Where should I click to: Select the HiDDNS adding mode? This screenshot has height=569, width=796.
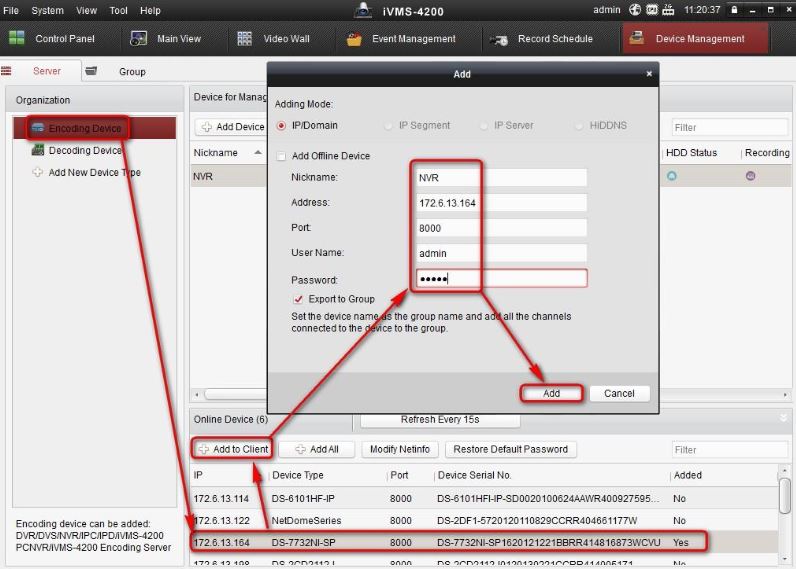click(579, 125)
